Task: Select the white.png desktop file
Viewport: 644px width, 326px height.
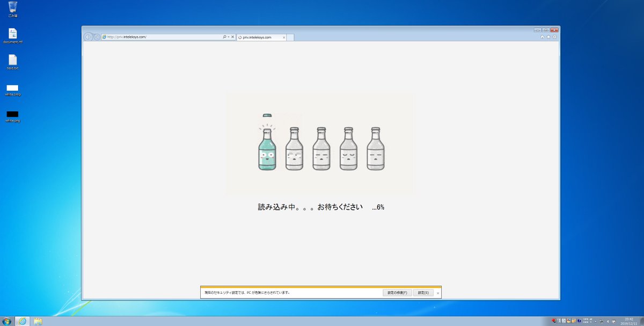Action: point(13,116)
